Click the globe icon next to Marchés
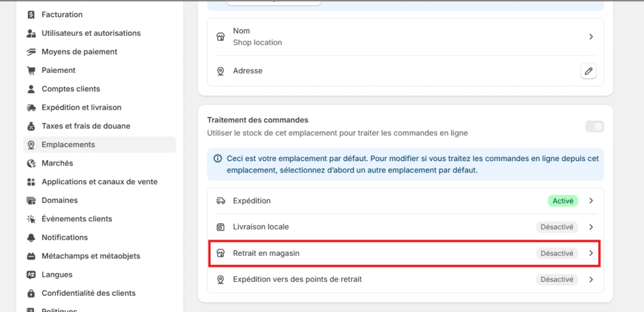The image size is (644, 312). click(x=31, y=164)
